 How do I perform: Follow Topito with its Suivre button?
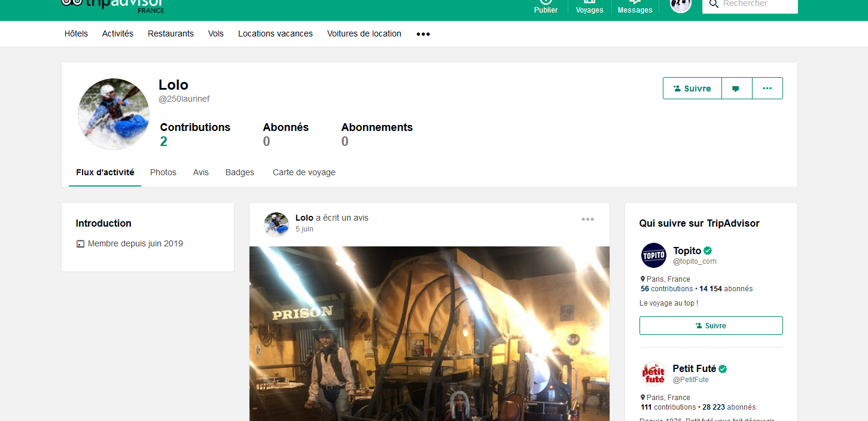point(711,326)
